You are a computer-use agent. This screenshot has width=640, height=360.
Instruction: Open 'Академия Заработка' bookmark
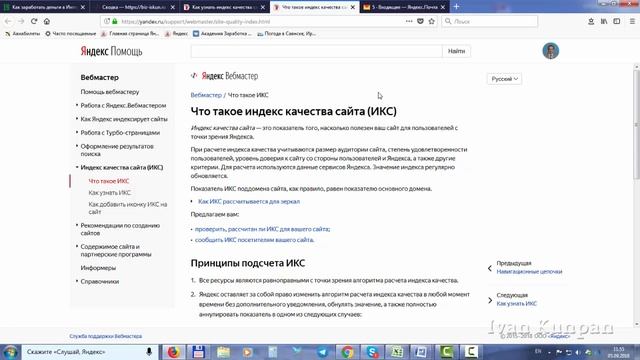222,34
